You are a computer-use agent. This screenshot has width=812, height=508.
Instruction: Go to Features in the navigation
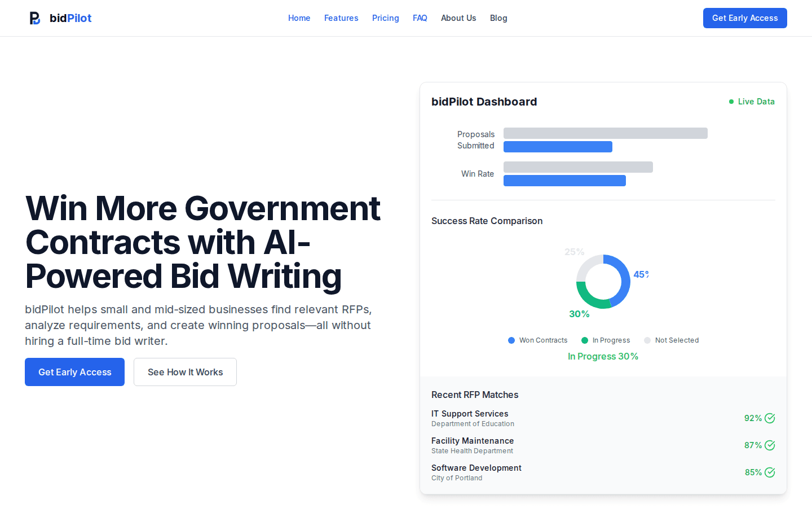tap(341, 18)
